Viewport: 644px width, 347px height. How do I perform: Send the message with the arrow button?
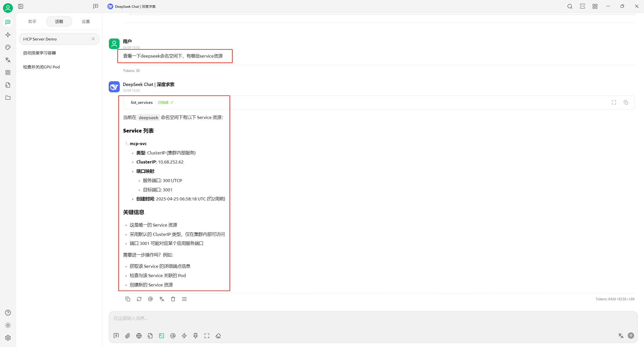[x=631, y=336]
